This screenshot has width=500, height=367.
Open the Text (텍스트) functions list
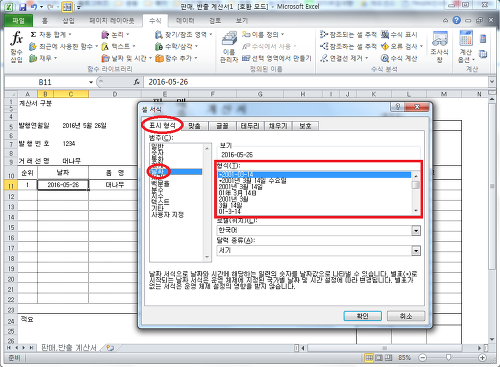[x=119, y=46]
